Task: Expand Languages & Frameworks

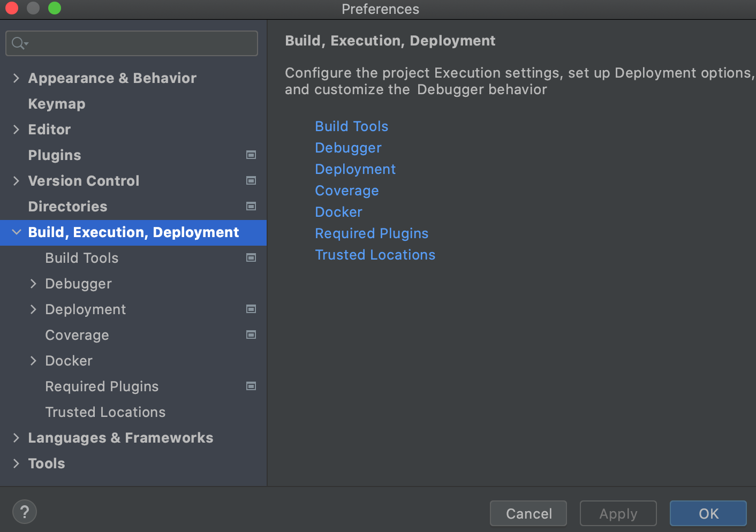Action: (x=16, y=437)
